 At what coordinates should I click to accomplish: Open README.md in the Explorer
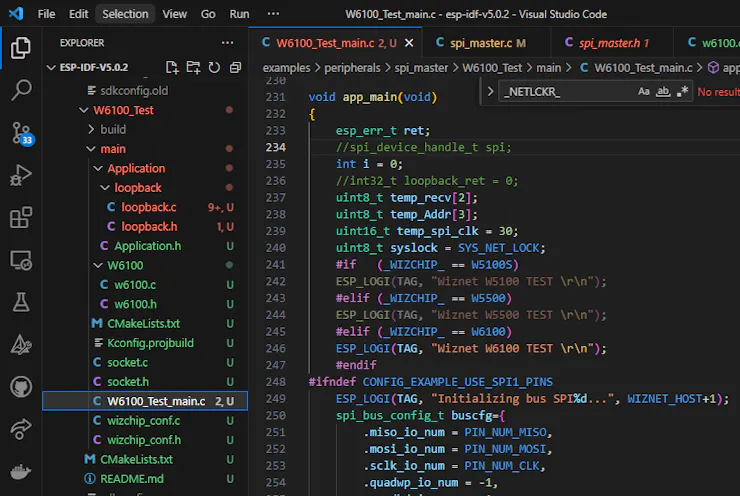coord(145,479)
